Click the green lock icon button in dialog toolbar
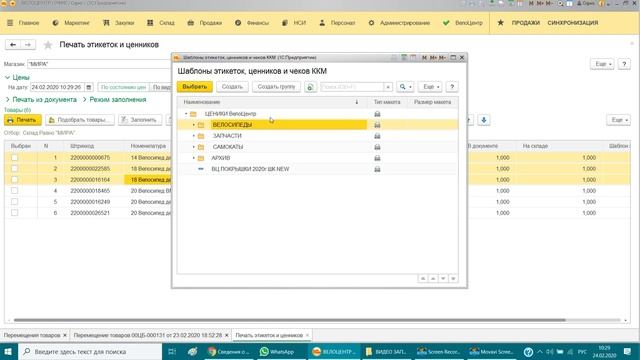640x360 pixels. [310, 87]
